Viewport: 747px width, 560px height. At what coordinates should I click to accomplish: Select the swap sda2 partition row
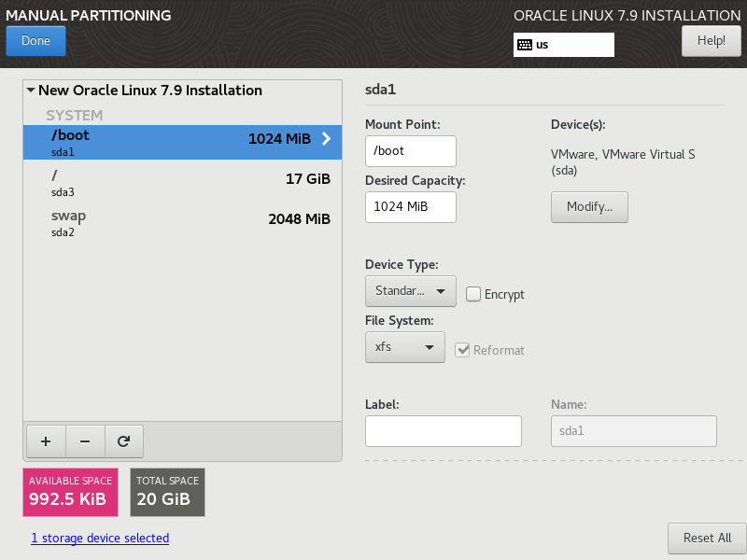pos(182,223)
